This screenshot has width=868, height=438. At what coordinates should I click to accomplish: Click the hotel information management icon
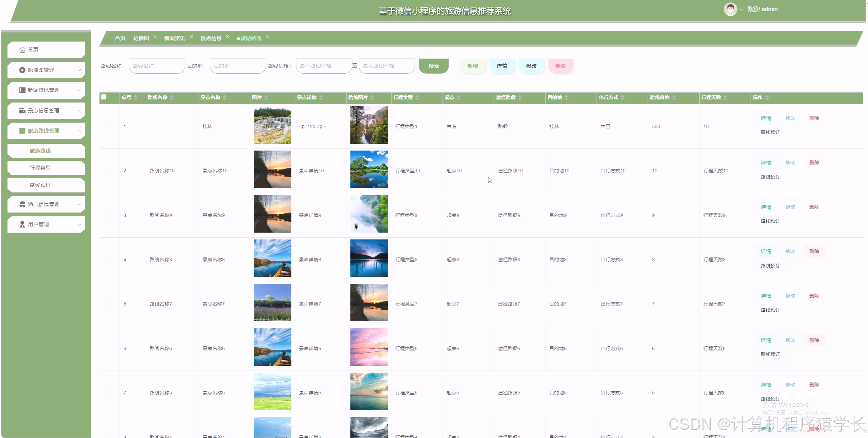click(22, 204)
